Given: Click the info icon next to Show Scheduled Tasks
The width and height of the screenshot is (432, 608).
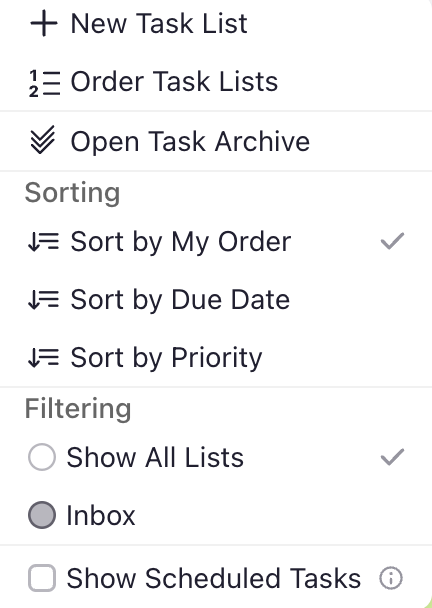Looking at the screenshot, I should 391,579.
